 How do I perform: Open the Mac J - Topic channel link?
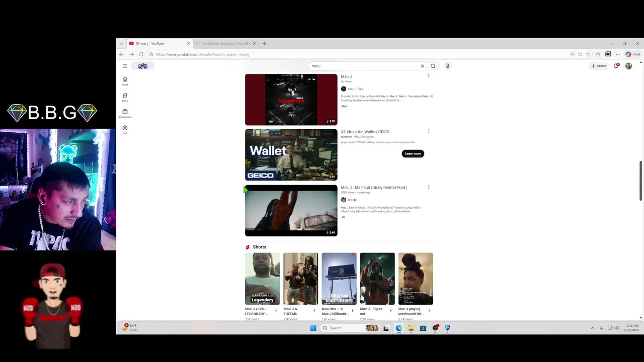356,89
